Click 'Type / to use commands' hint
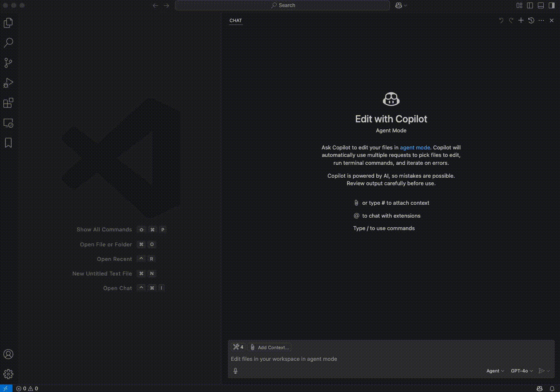 (384, 228)
